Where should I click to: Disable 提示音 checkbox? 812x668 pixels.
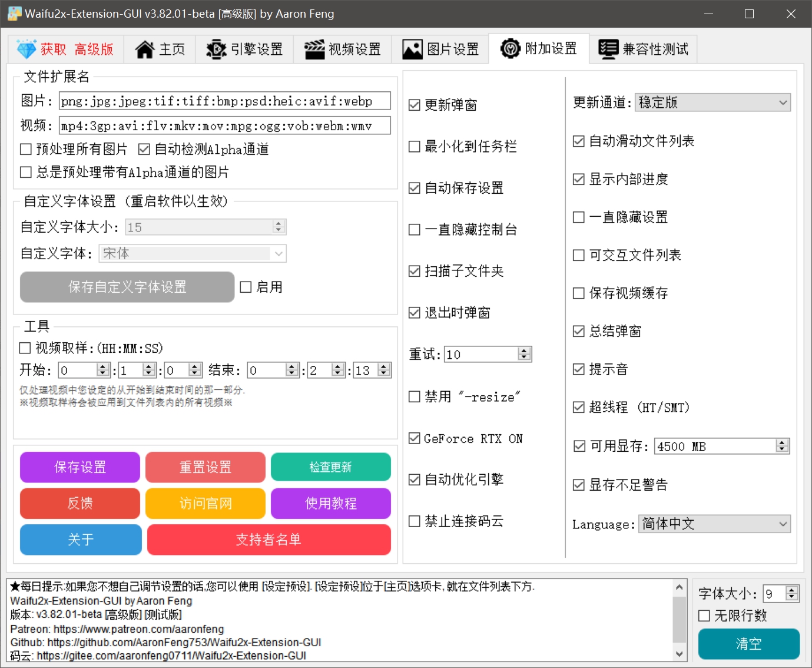[601, 370]
